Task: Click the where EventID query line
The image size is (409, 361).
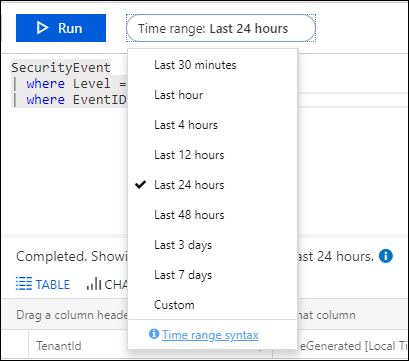Action: pos(69,100)
